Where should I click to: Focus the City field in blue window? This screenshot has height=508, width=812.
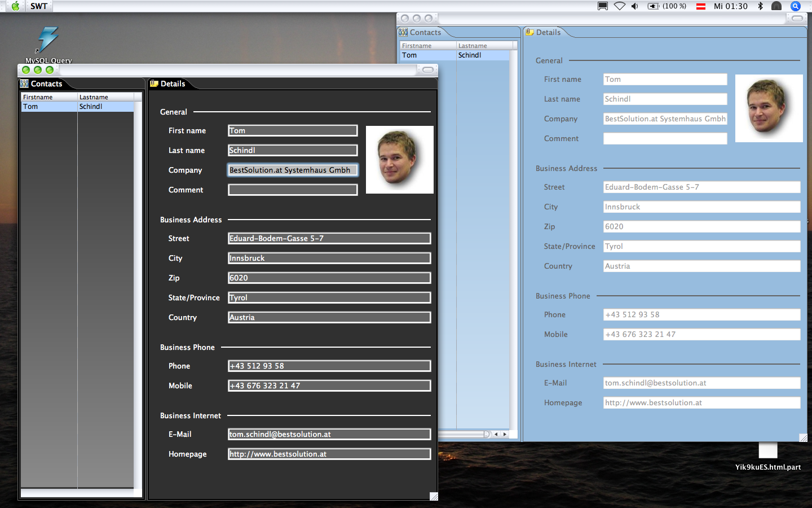pyautogui.click(x=702, y=207)
